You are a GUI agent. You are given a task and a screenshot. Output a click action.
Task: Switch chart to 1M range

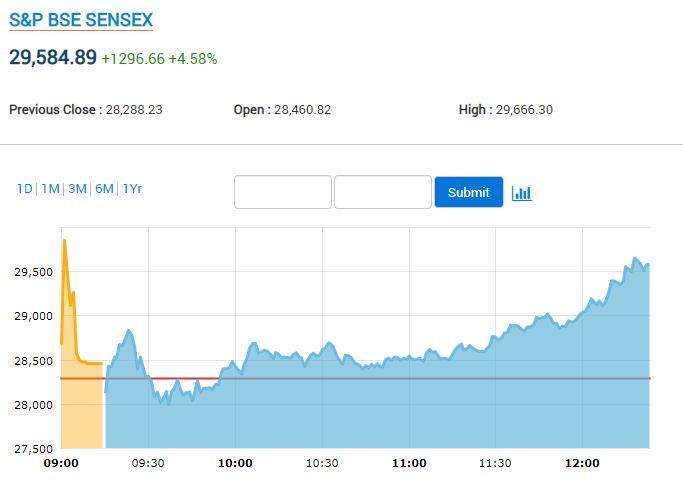pos(50,189)
